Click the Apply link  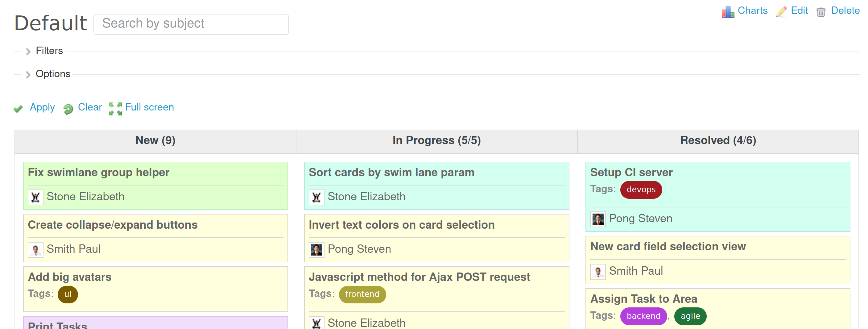(43, 107)
